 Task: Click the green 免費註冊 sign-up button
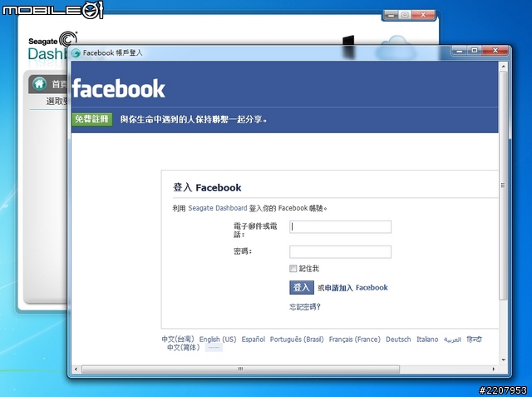click(91, 119)
